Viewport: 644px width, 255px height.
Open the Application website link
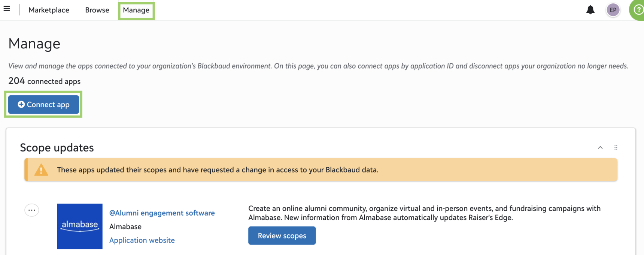142,240
